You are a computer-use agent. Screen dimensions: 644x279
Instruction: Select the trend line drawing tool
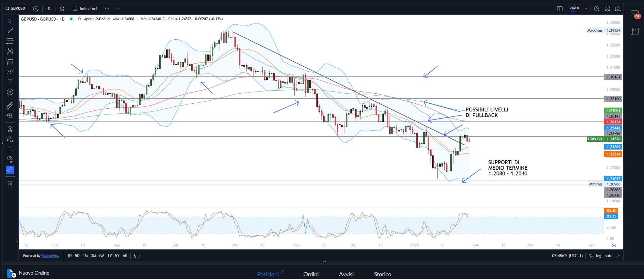(10, 31)
